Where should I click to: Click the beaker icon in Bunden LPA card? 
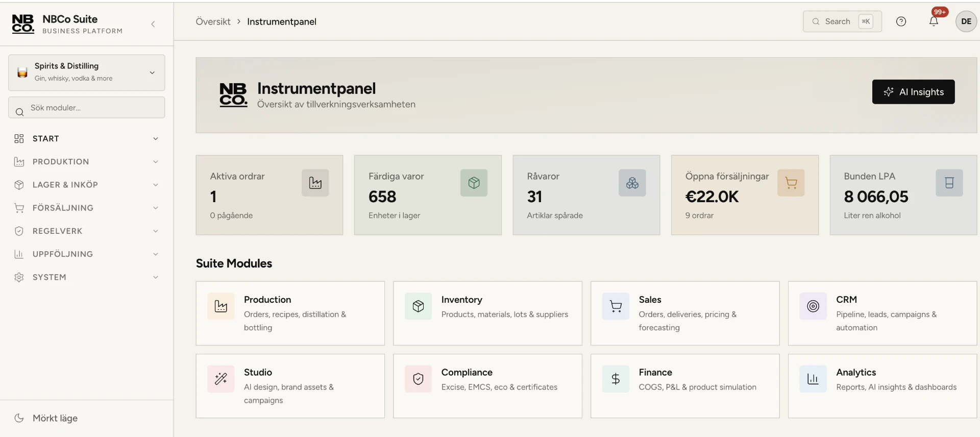click(949, 183)
